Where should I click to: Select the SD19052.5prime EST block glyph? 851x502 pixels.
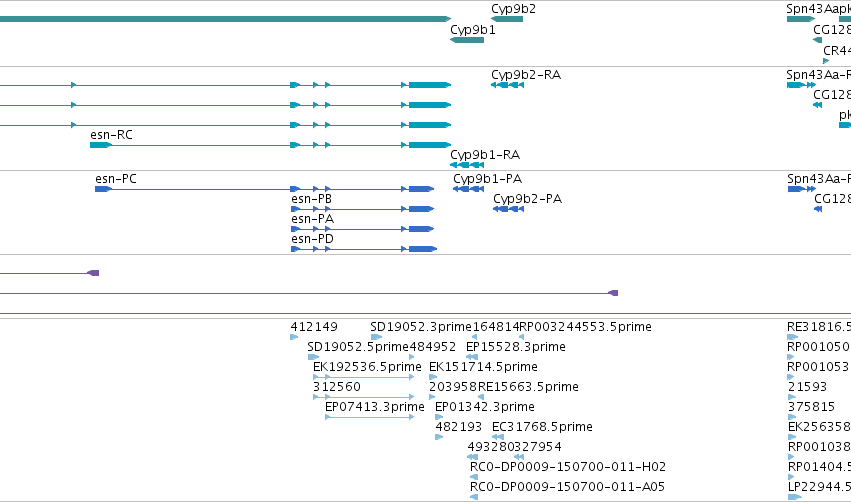coord(313,357)
